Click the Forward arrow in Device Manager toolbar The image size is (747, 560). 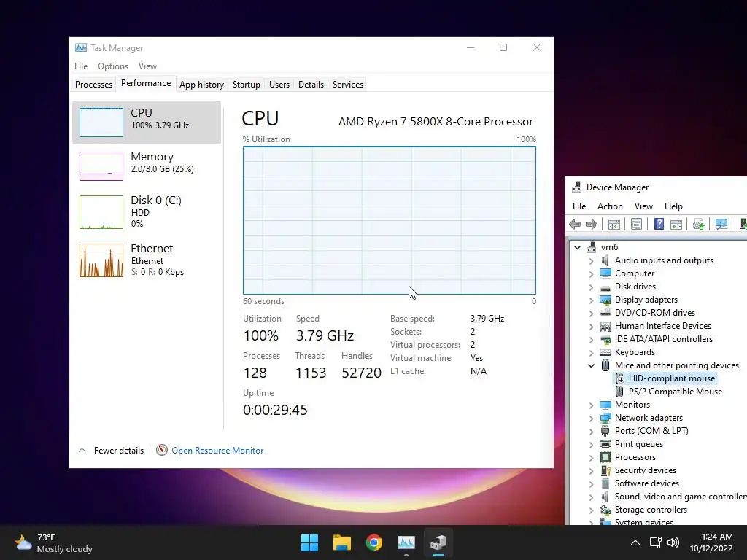click(591, 225)
